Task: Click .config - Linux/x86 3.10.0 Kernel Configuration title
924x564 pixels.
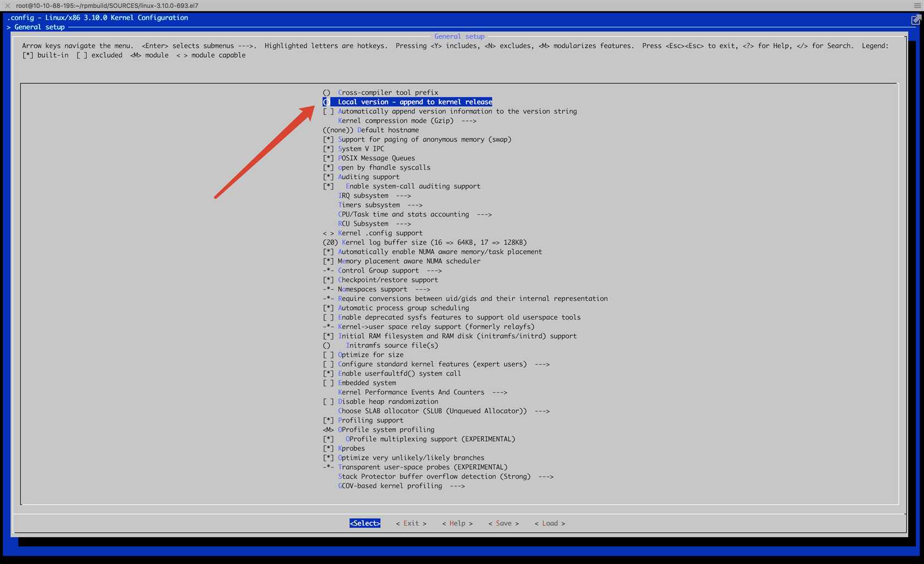Action: [97, 18]
